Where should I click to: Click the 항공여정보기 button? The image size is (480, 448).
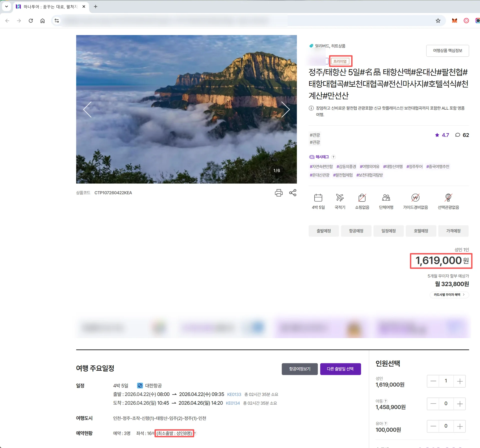tap(299, 369)
